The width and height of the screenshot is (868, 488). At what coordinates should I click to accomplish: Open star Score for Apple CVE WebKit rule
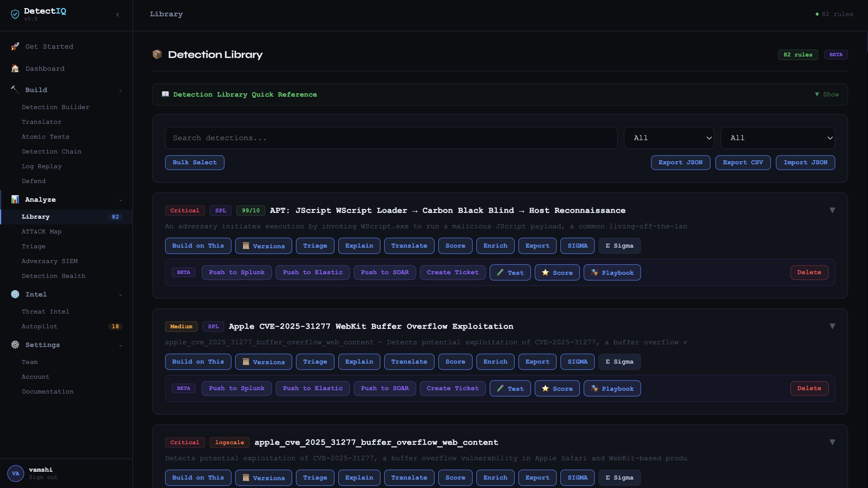coord(557,388)
